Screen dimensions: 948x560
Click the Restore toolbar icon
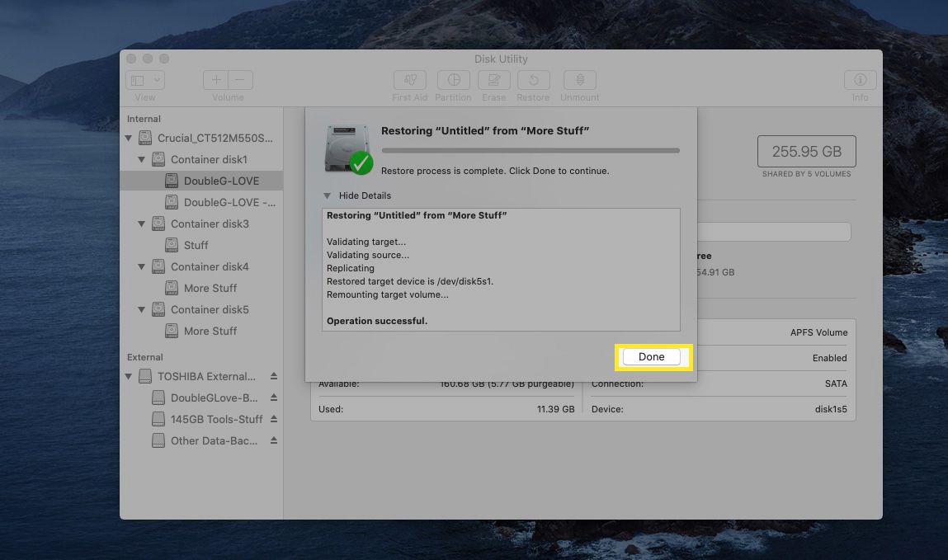[533, 80]
